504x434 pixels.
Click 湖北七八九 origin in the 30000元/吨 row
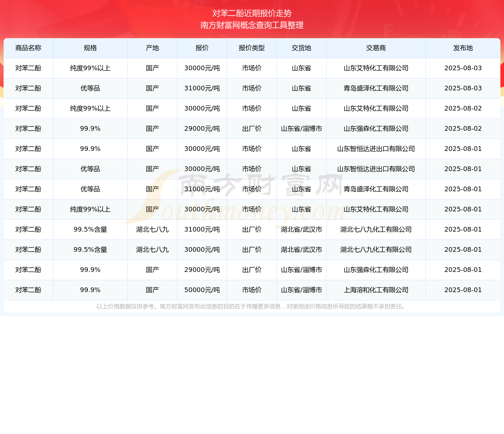pos(153,250)
